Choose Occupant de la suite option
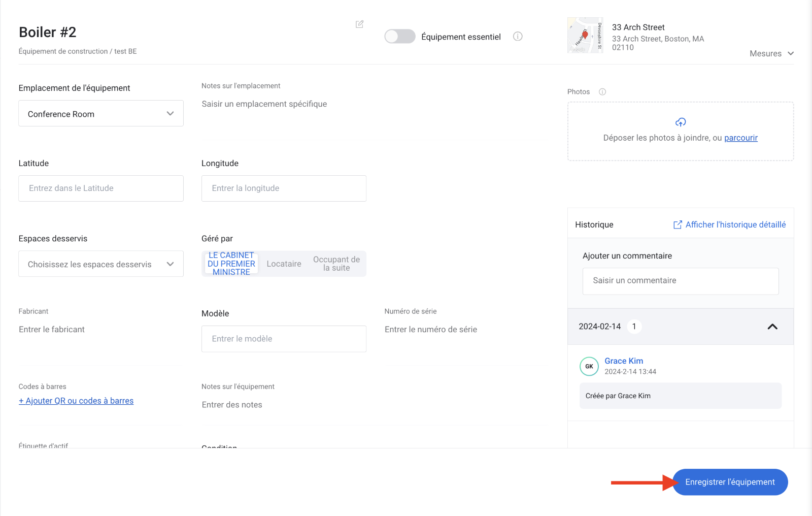 click(336, 264)
